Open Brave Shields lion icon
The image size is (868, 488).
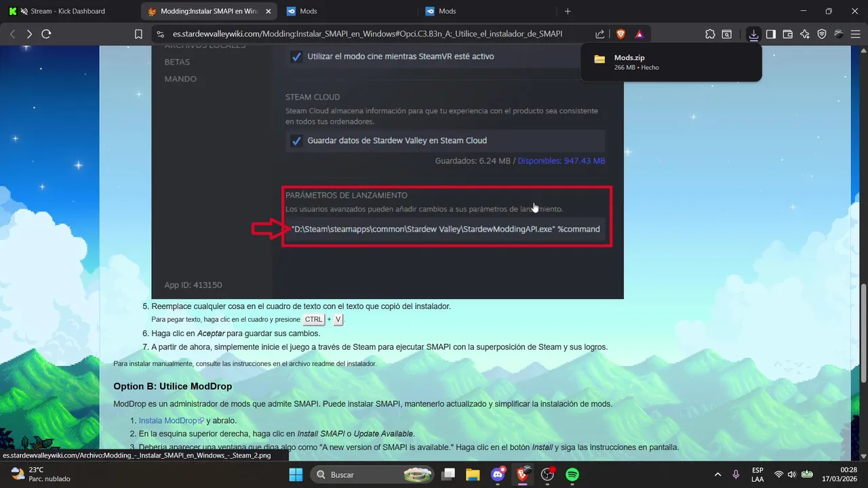[620, 34]
